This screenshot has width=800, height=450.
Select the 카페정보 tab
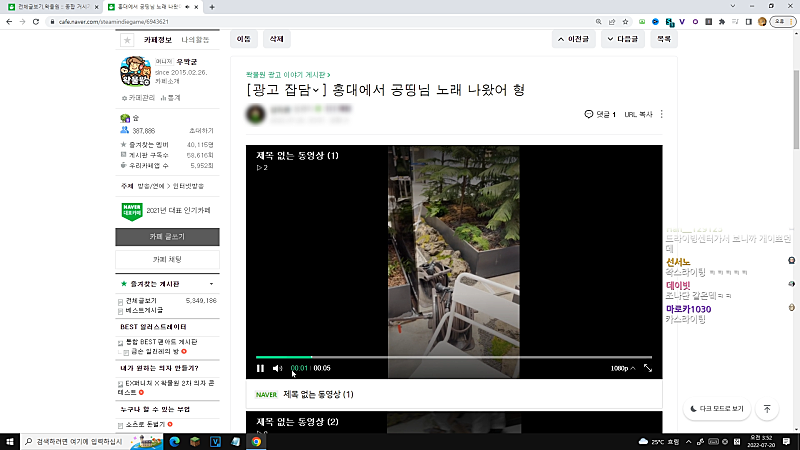[158, 40]
